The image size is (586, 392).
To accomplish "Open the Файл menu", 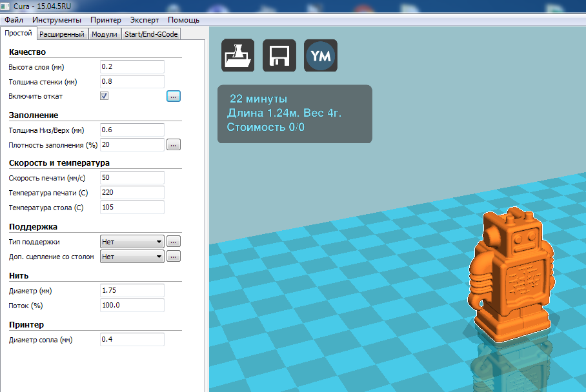I will point(14,20).
